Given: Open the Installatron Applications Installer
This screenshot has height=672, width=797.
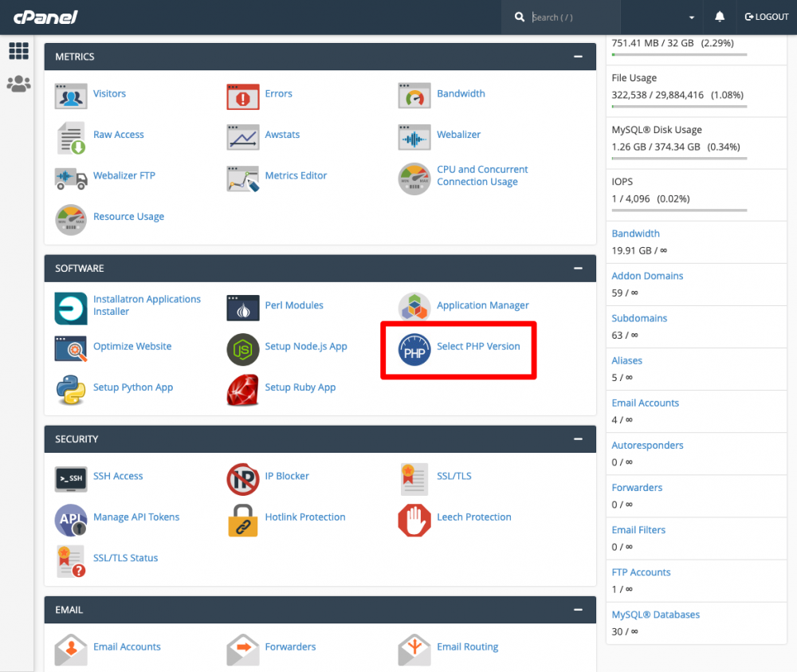Looking at the screenshot, I should (147, 304).
